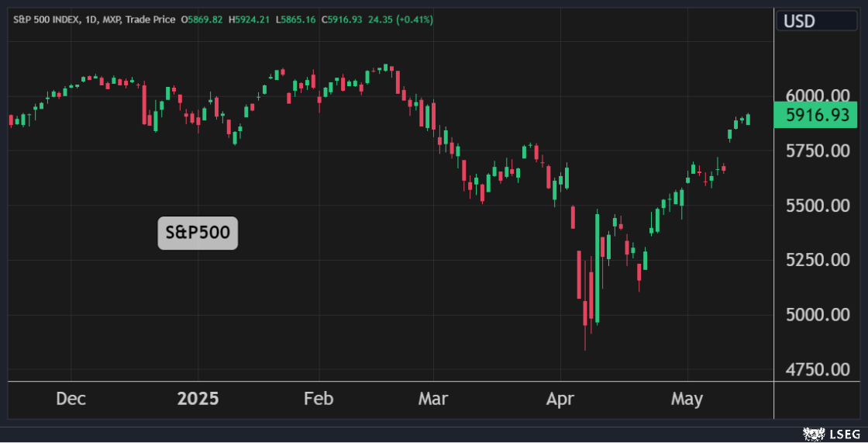
Task: Select the May marker on time axis
Action: coord(687,399)
